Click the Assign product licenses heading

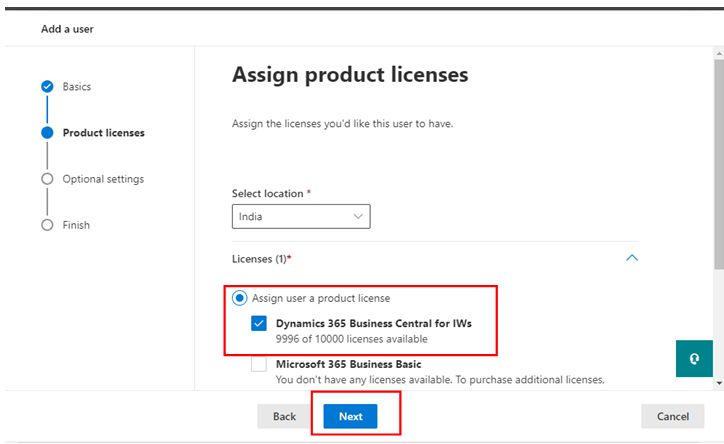[350, 75]
